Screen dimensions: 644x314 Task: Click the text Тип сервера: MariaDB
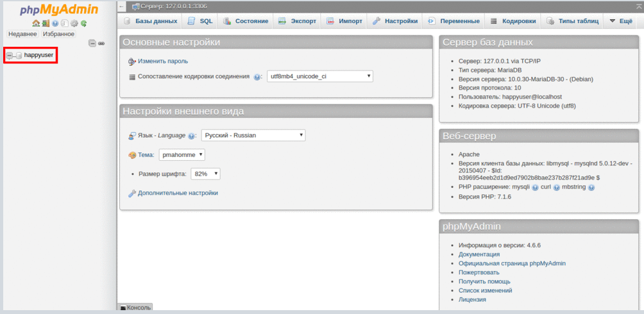click(x=491, y=70)
